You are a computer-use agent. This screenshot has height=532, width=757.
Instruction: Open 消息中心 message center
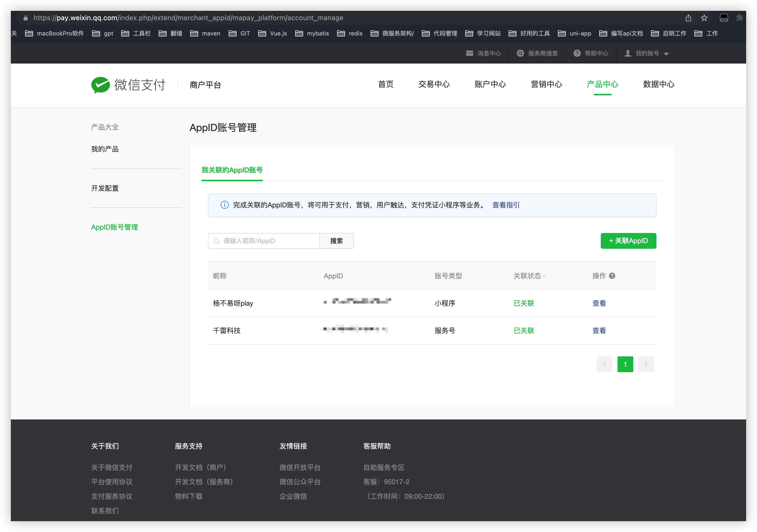(x=483, y=53)
